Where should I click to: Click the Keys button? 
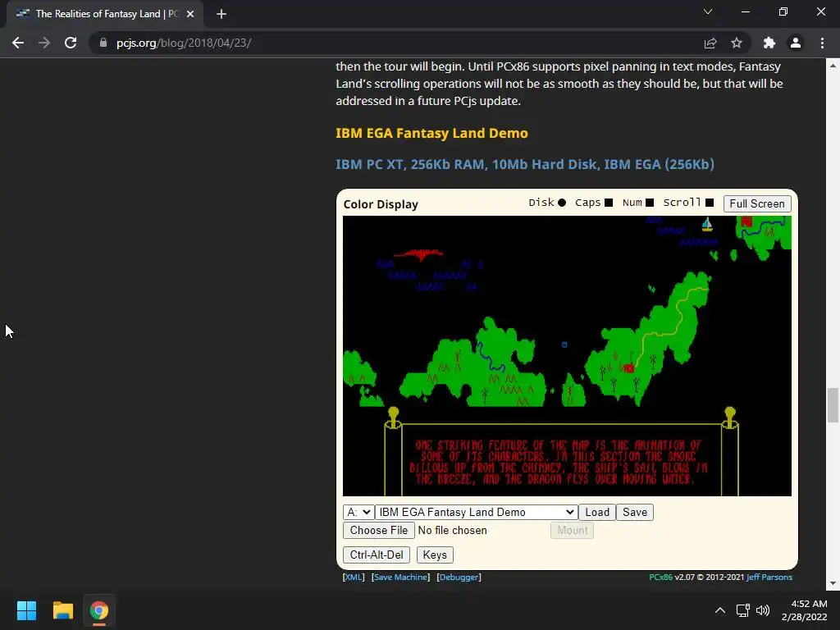[x=435, y=555]
